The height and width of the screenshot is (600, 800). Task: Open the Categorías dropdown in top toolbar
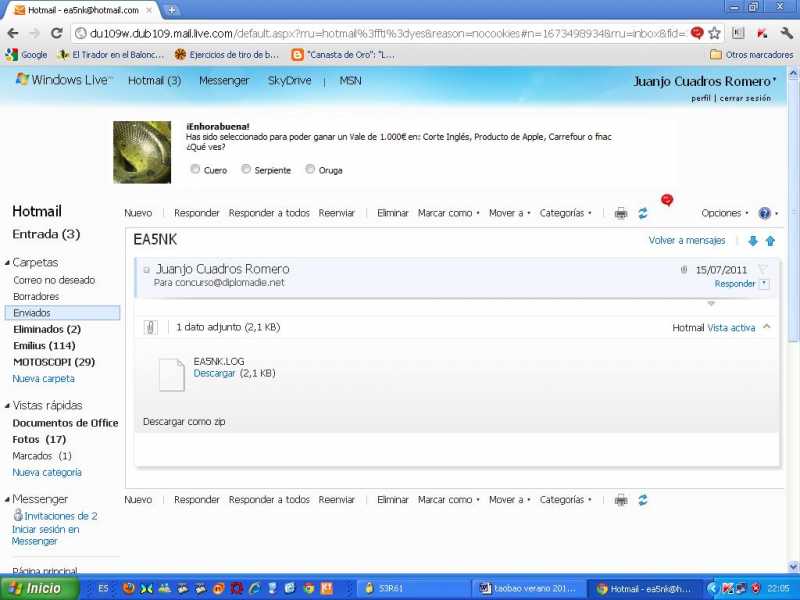coord(566,213)
